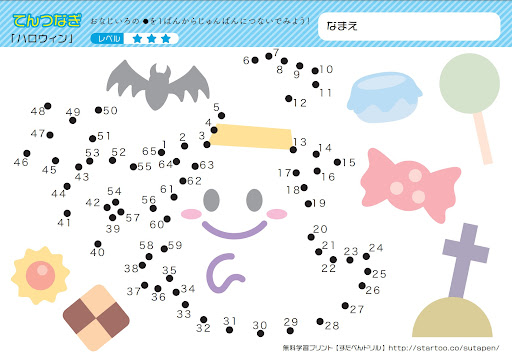Click the dot numbered 31
Image resolution: width=512 pixels, height=363 pixels.
coord(229,330)
